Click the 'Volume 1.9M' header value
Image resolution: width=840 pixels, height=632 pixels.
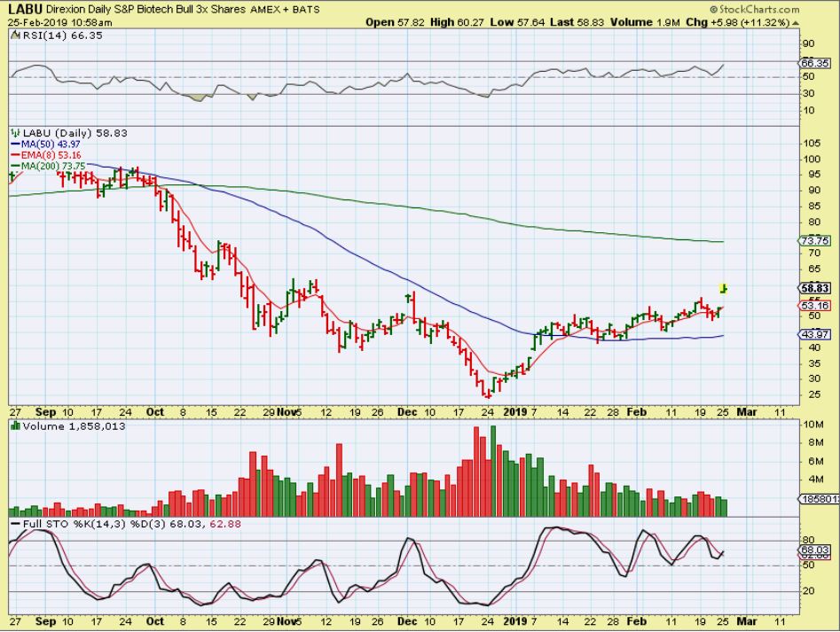(645, 22)
